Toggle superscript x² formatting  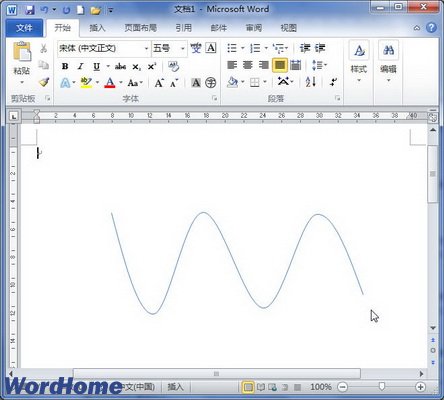[152, 67]
